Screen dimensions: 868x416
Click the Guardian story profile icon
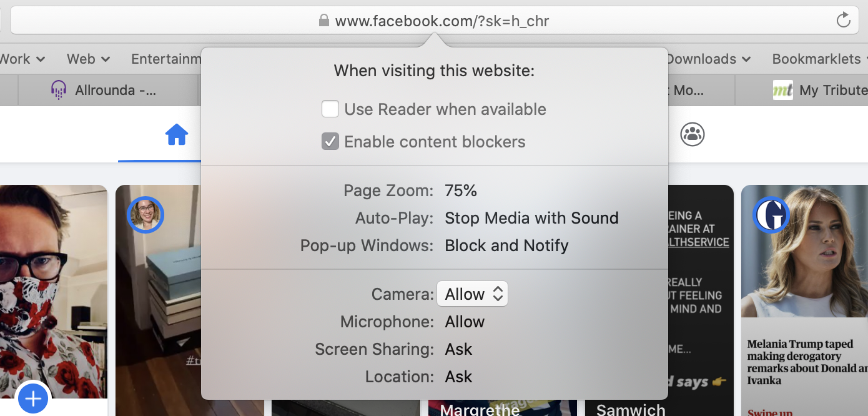point(771,215)
